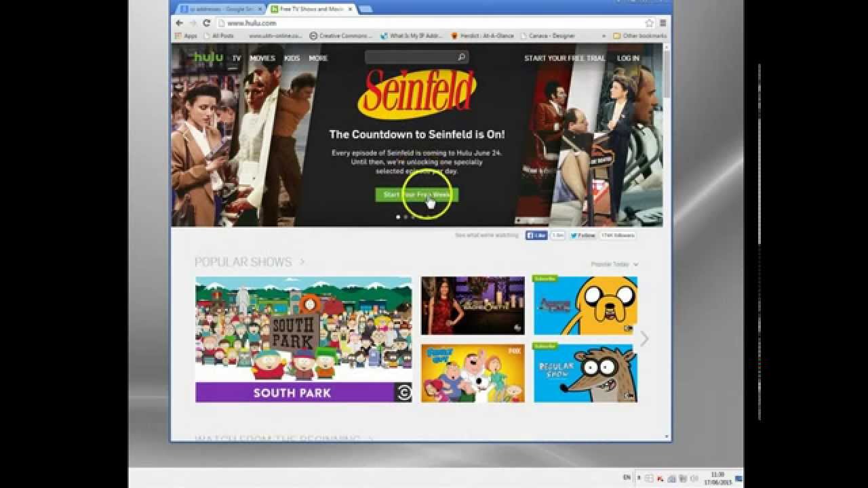Click the 174K followers count
This screenshot has width=868, height=488.
pyautogui.click(x=617, y=235)
